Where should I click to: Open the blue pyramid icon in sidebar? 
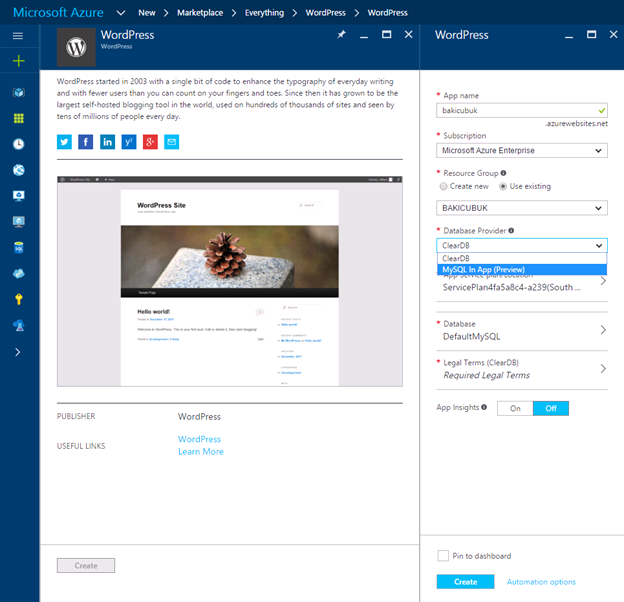pos(18,325)
